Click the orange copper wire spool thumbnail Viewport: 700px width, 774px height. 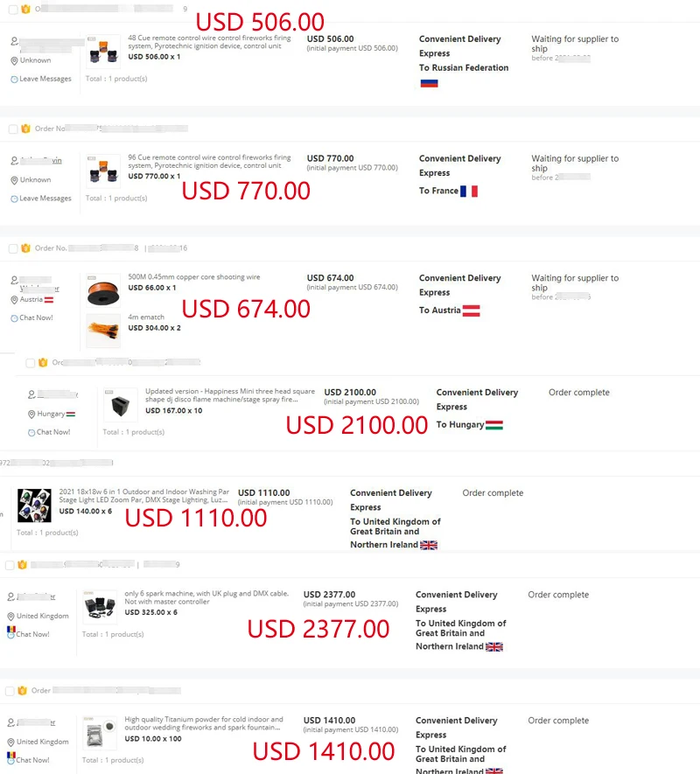103,291
